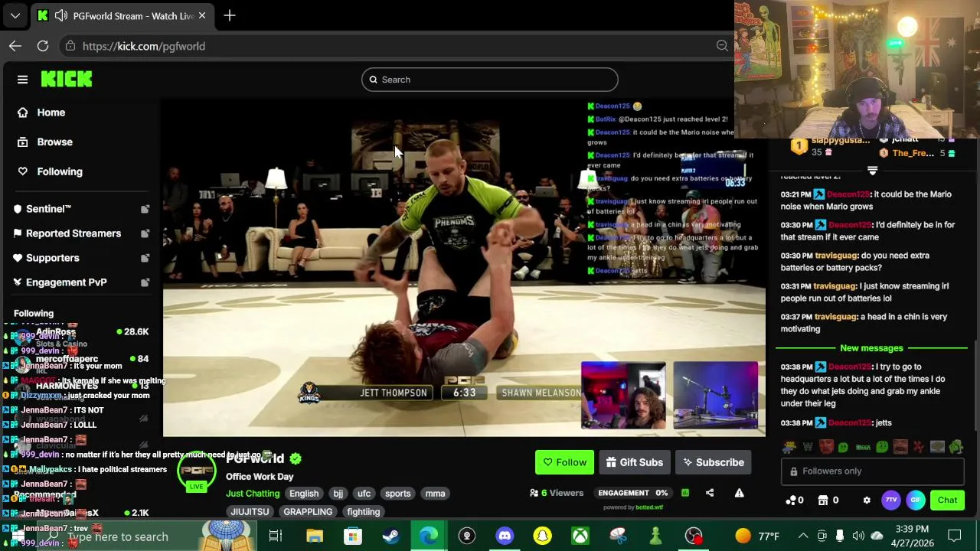Select the GRAPPLING tag
Viewport: 980px width, 551px height.
pos(308,512)
